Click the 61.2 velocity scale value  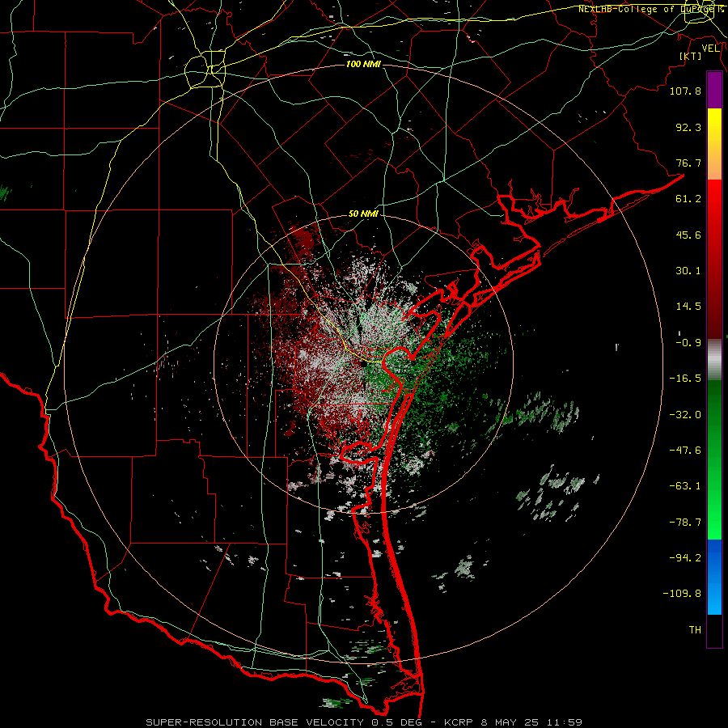[x=688, y=199]
